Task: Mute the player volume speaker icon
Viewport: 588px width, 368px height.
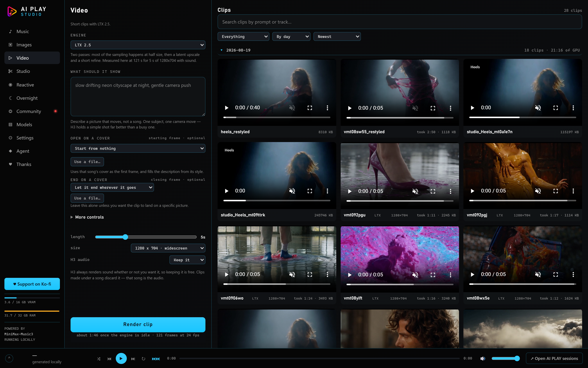Action: tap(483, 358)
